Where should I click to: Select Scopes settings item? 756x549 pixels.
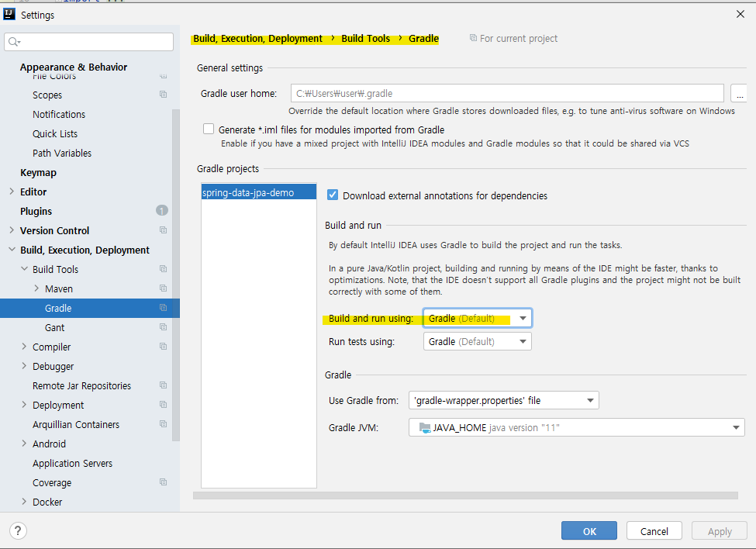(47, 95)
